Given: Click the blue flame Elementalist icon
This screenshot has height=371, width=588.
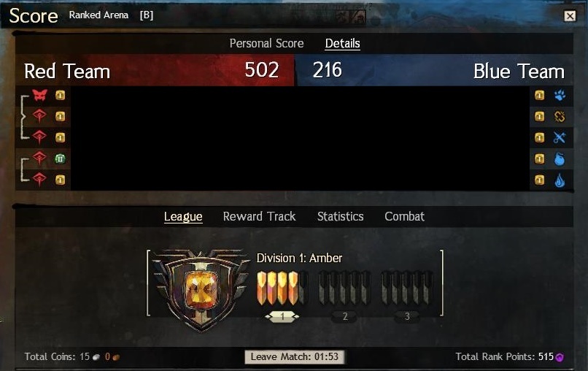Looking at the screenshot, I should pyautogui.click(x=560, y=180).
